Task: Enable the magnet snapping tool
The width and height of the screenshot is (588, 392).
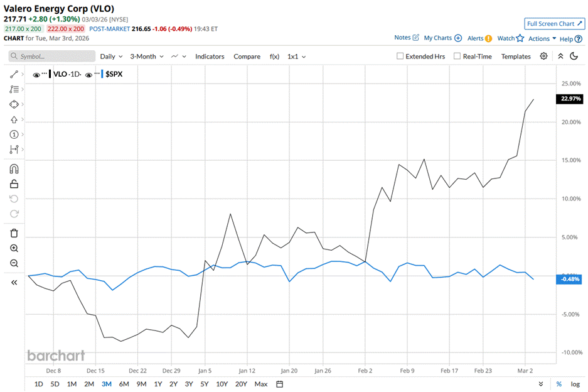Action: tap(14, 168)
